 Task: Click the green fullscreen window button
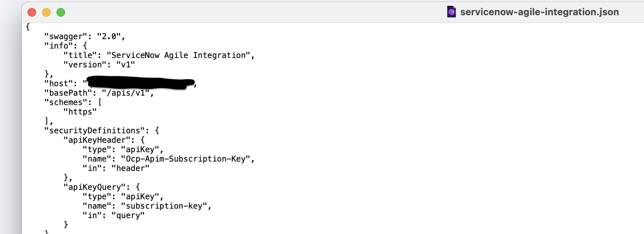pos(61,12)
